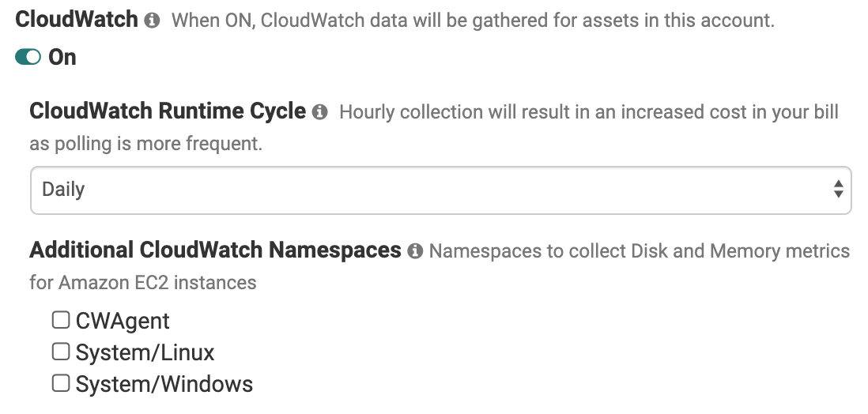
Task: Click the Additional CloudWatch Namespaces info icon
Action: pos(415,251)
